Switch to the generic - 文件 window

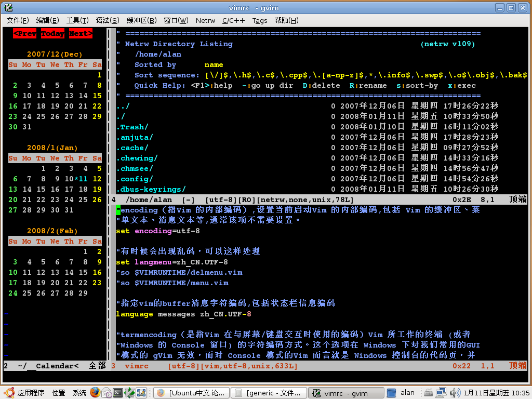tap(269, 393)
